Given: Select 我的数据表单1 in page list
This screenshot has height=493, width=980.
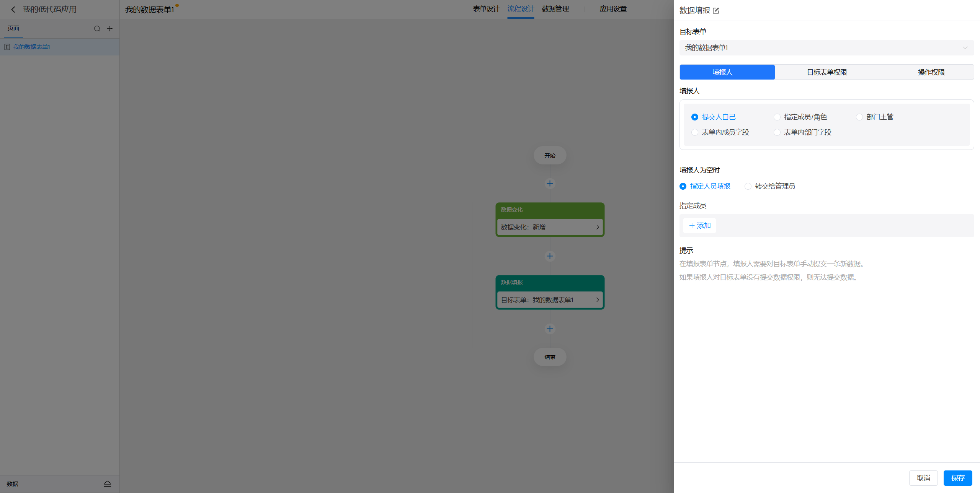Looking at the screenshot, I should click(32, 47).
